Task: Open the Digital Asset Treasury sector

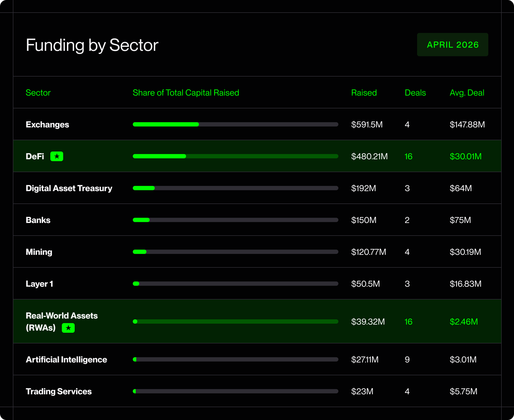Action: click(x=69, y=188)
